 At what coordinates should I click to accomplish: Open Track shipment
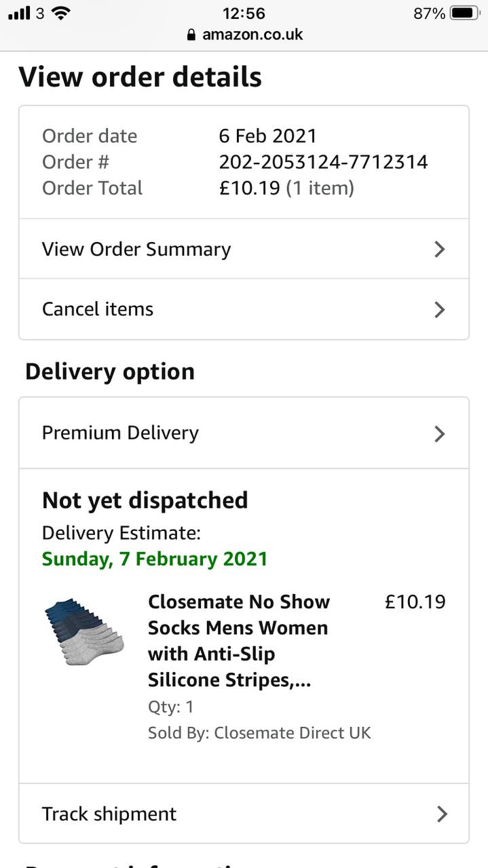(109, 814)
